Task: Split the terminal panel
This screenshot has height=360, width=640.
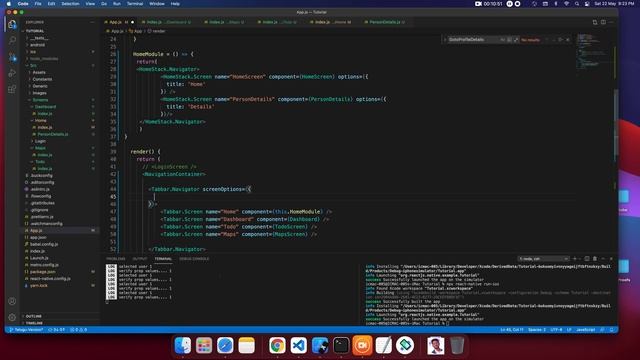Action: 587,259
